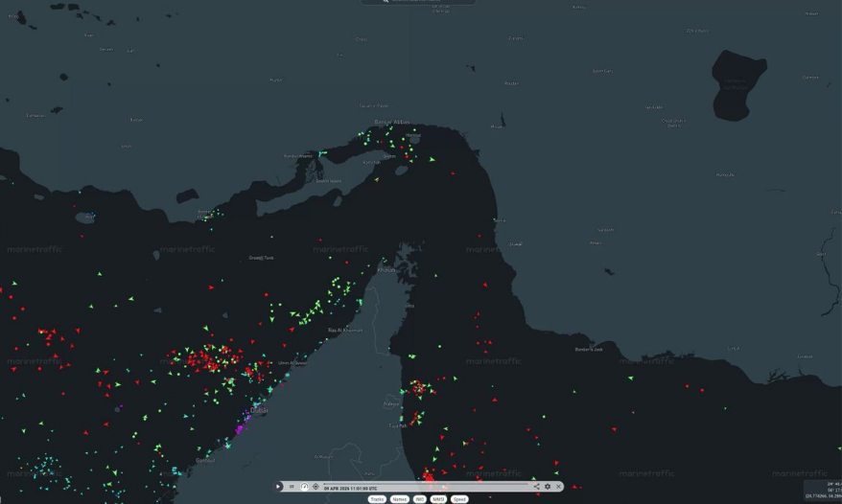Viewport: 842px width, 504px height.
Task: Toggle the MMSI label option
Action: pyautogui.click(x=438, y=499)
